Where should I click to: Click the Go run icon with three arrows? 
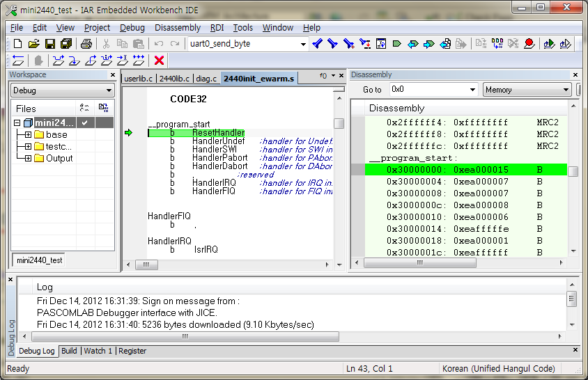click(139, 61)
